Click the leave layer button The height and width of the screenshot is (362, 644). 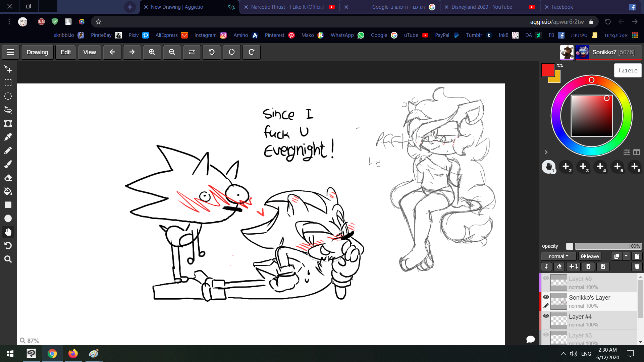click(590, 256)
